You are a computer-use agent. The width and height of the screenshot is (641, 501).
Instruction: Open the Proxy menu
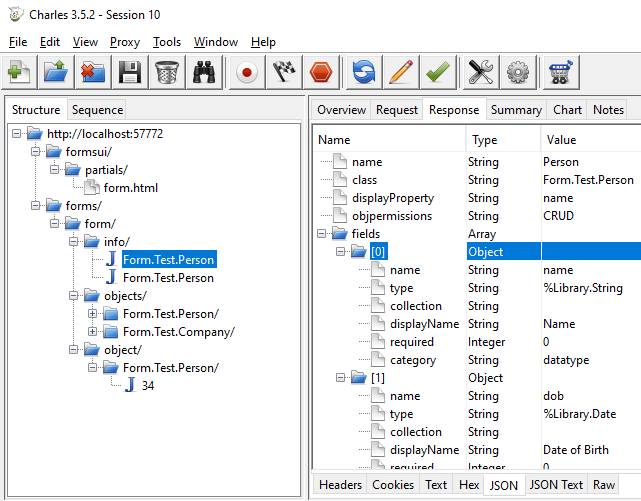pyautogui.click(x=125, y=42)
